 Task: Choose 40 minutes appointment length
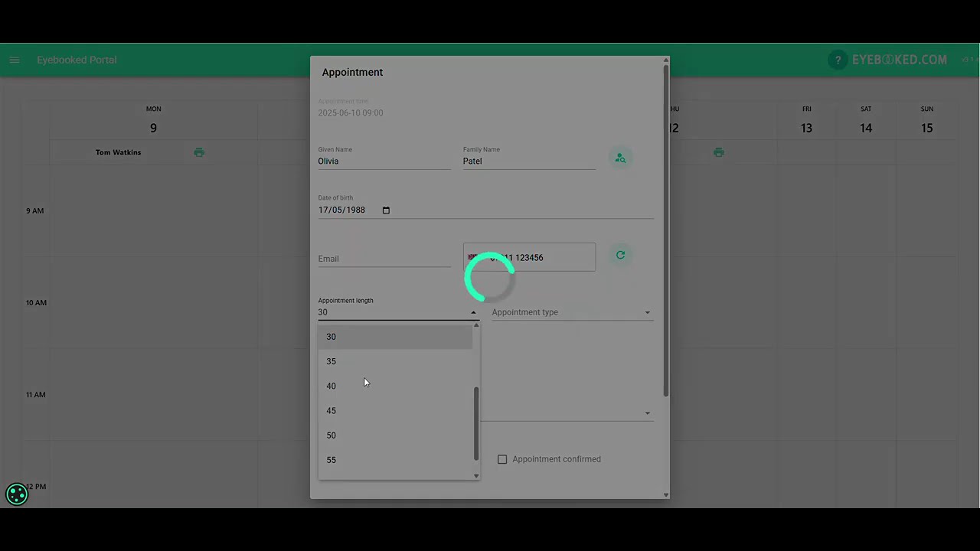coord(395,386)
